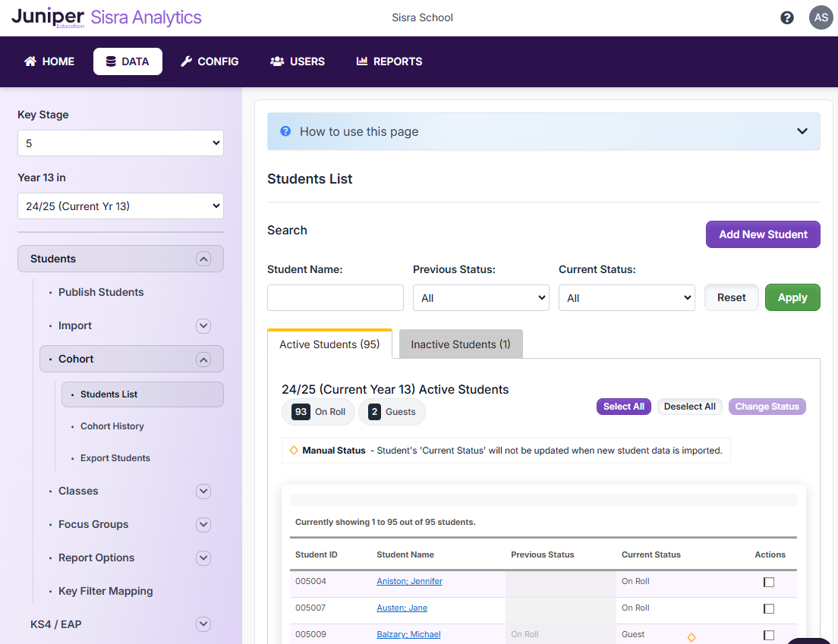Click the diamond icon on Balzary row
838x644 pixels.
point(692,637)
